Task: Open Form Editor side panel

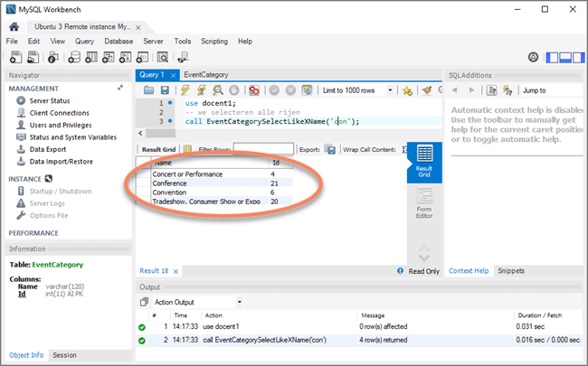Action: 424,202
